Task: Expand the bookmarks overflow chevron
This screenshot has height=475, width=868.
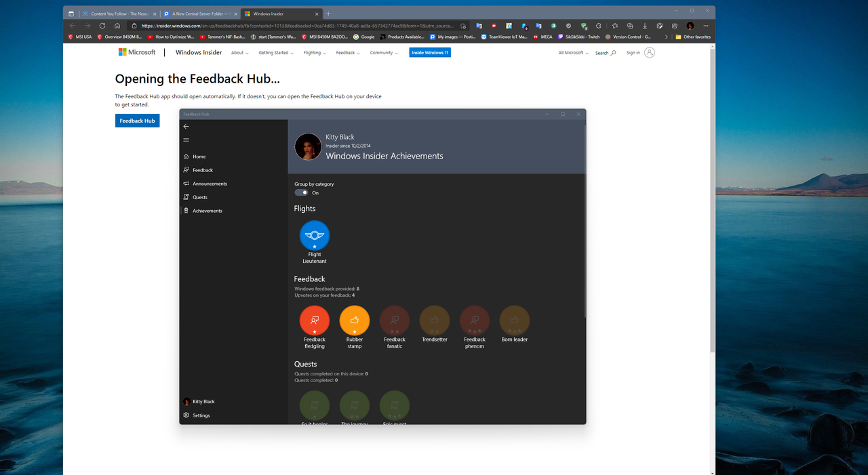Action: 667,37
